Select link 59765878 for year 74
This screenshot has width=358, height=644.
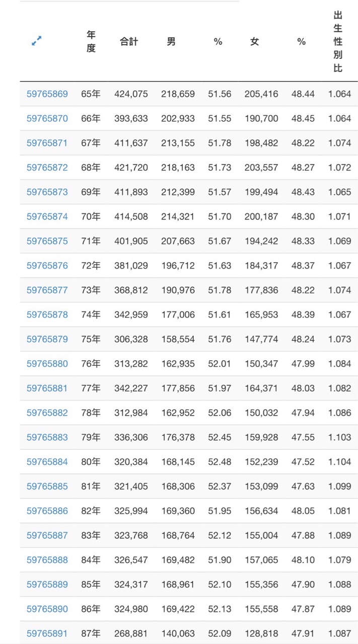pyautogui.click(x=47, y=315)
